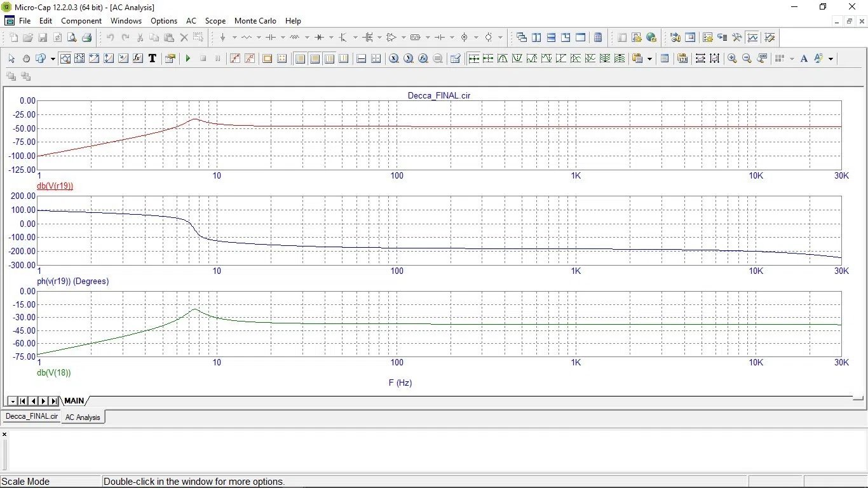Viewport: 868px width, 488px height.
Task: Click the Decca_FINAL.cir plot title
Action: (439, 96)
